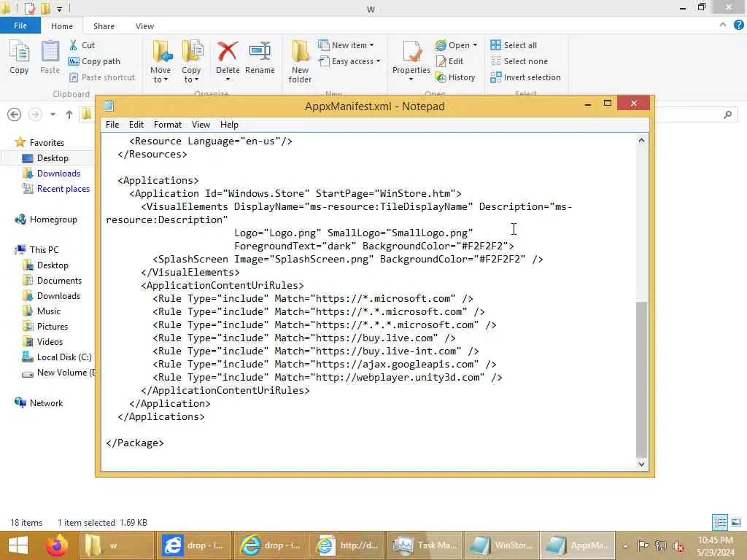The image size is (747, 560).
Task: Open Explorer Help question mark icon
Action: [738, 25]
